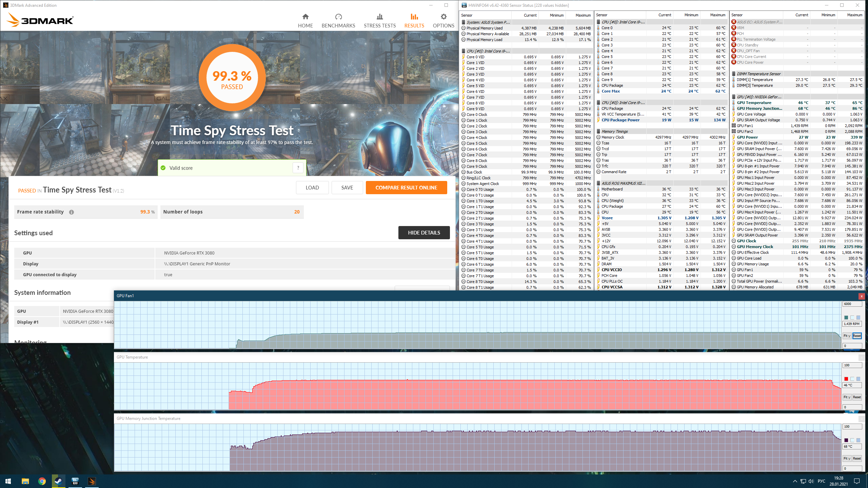Select the Core Max temperature row
The height and width of the screenshot is (488, 868).
click(x=661, y=91)
